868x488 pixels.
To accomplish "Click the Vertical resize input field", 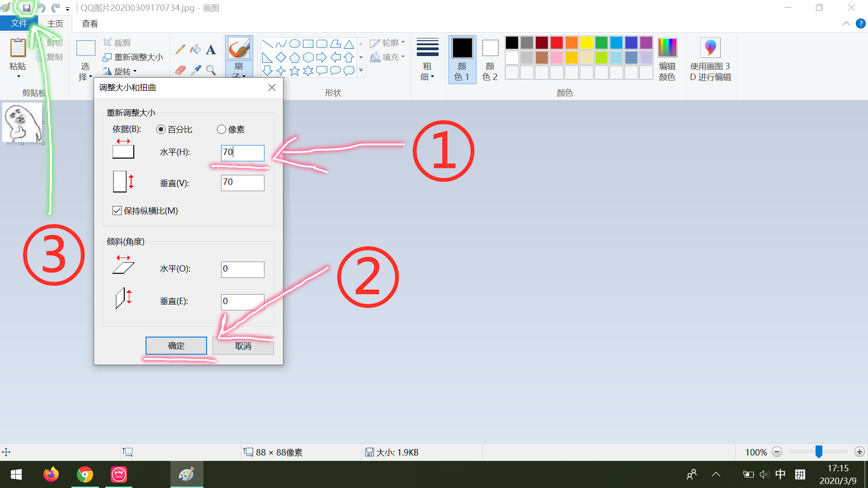I will tap(242, 183).
